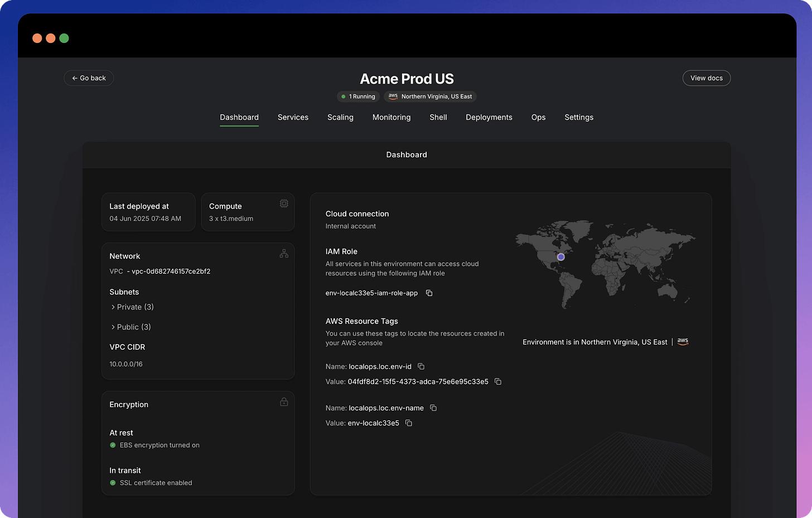Click the red window close dot

[x=37, y=38]
